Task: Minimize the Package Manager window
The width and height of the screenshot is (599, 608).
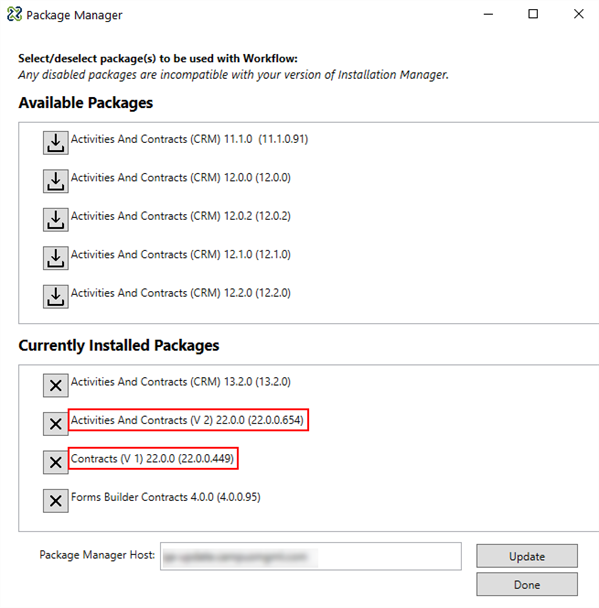Action: coord(488,14)
